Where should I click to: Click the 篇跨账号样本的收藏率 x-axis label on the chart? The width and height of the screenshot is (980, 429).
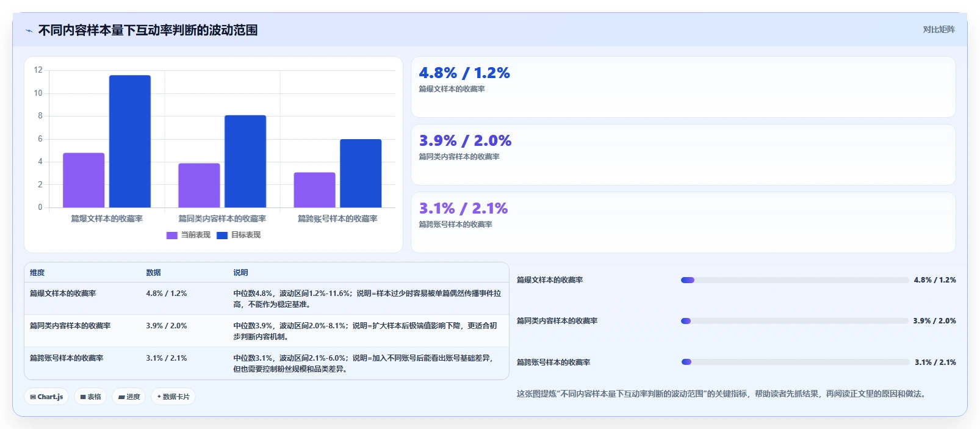tap(337, 218)
